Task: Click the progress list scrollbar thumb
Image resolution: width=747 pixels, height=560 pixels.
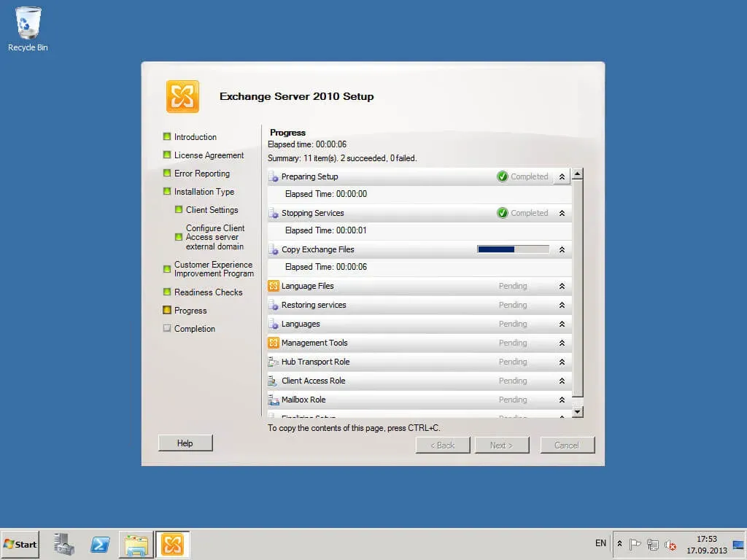Action: [578, 288]
